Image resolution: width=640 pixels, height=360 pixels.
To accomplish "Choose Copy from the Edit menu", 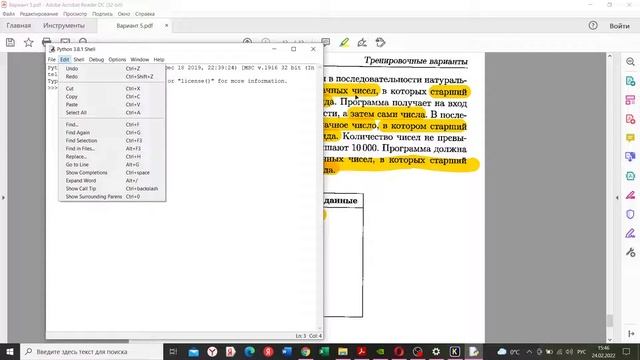I will (x=112, y=97).
